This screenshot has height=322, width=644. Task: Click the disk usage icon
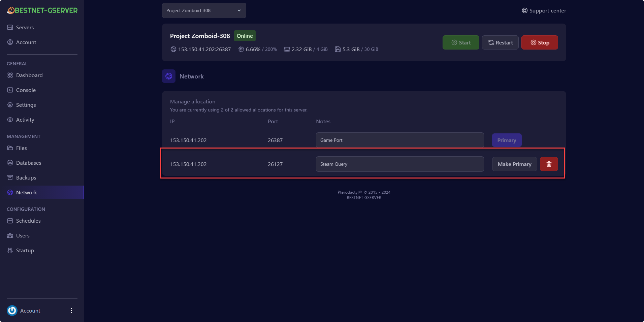[x=338, y=49]
